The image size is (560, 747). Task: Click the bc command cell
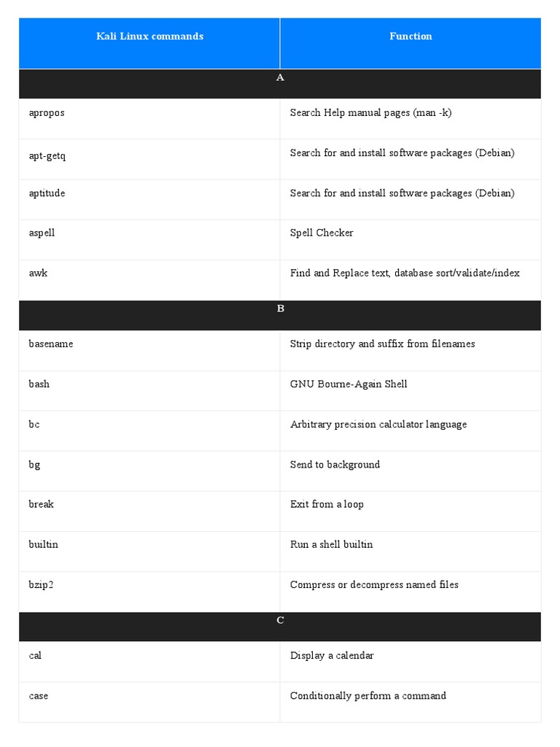coord(149,431)
